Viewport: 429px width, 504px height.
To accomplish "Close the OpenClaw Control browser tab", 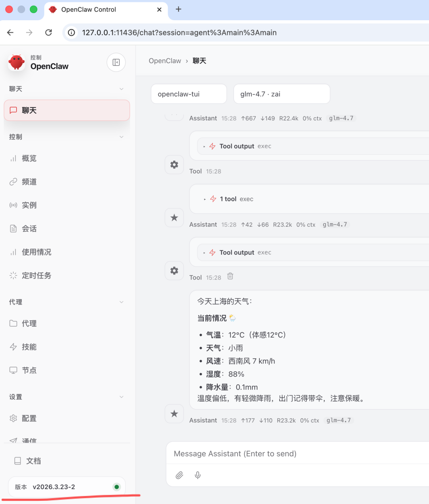I will (159, 10).
